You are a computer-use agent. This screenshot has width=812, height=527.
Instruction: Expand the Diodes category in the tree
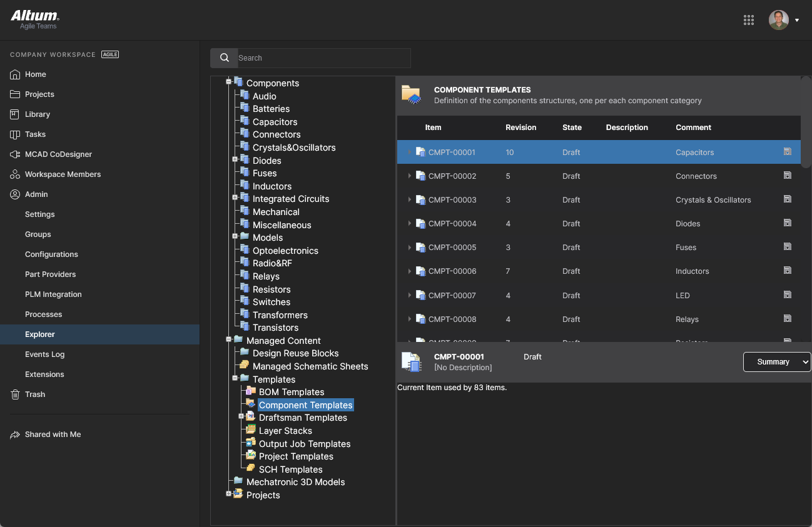click(x=235, y=160)
